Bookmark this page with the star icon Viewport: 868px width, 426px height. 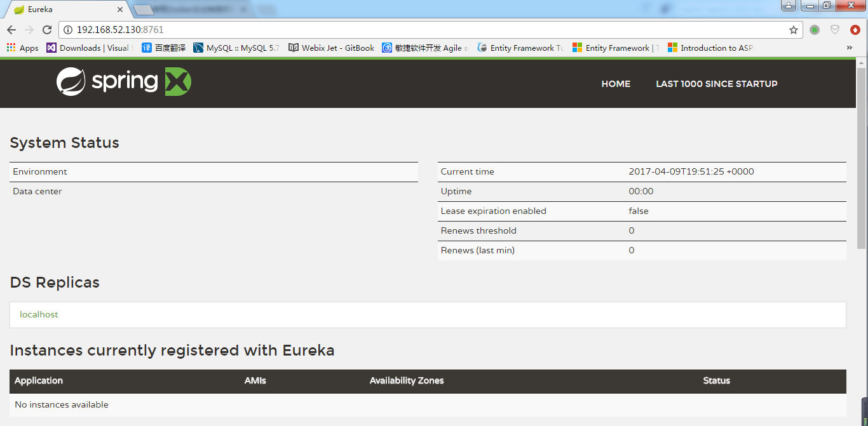(x=793, y=30)
